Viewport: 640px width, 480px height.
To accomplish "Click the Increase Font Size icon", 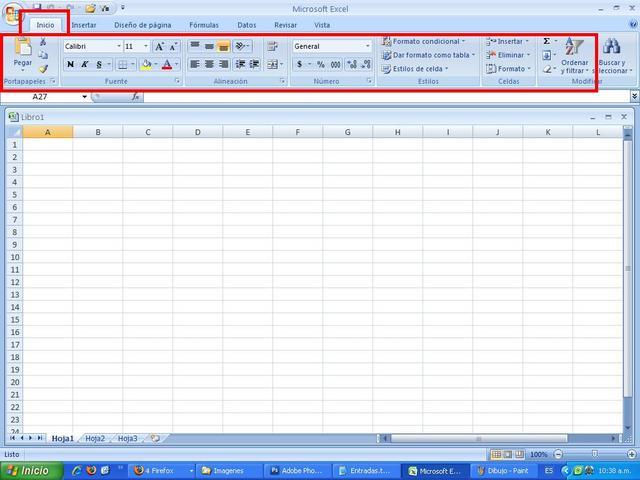I will click(x=159, y=46).
